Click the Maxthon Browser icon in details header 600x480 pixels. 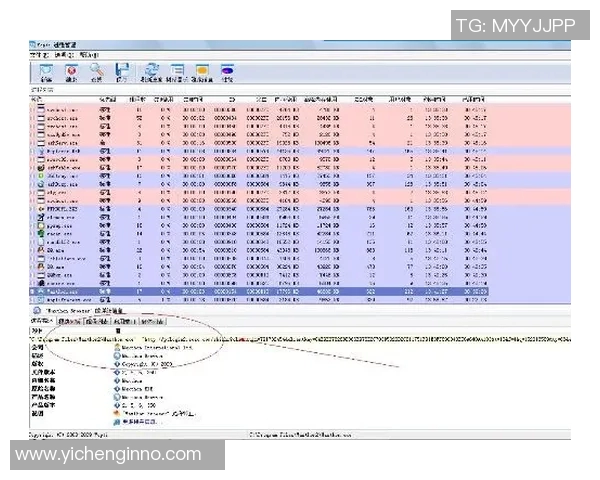pyautogui.click(x=37, y=310)
